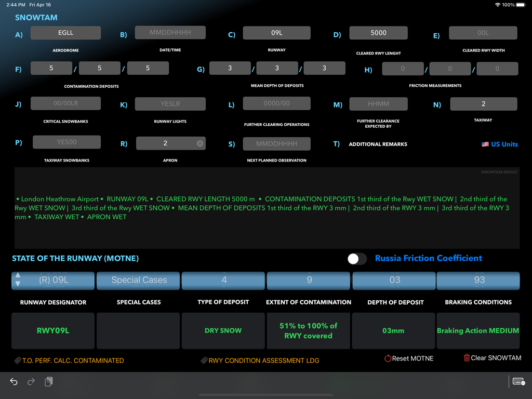
Task: Tap the clipboard paste icon
Action: (48, 382)
